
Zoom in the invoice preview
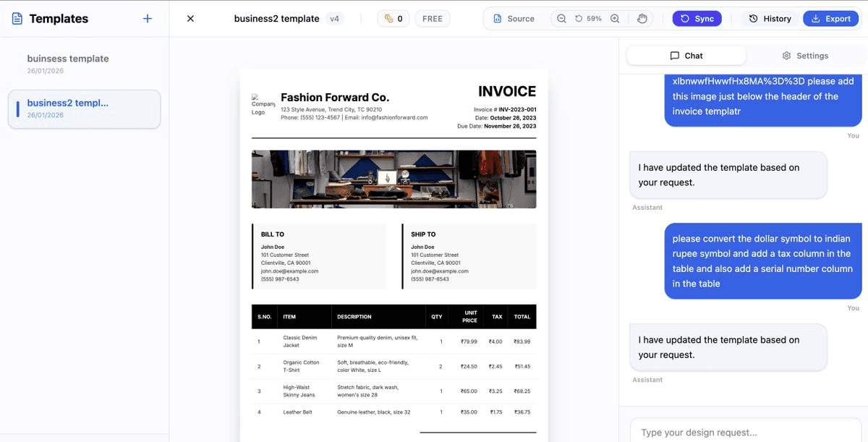point(615,19)
